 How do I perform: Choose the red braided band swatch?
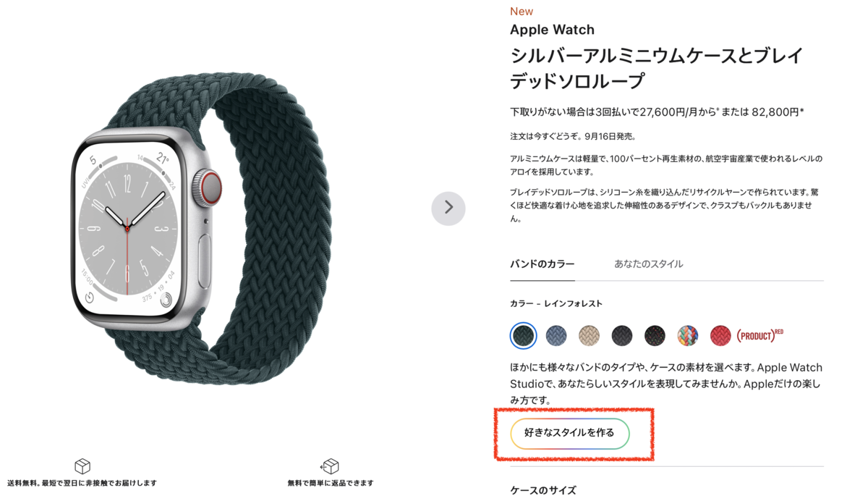pos(720,335)
